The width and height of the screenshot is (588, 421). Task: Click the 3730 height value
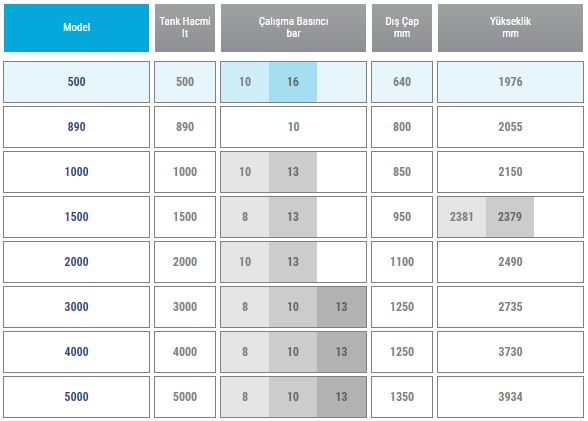click(x=510, y=352)
